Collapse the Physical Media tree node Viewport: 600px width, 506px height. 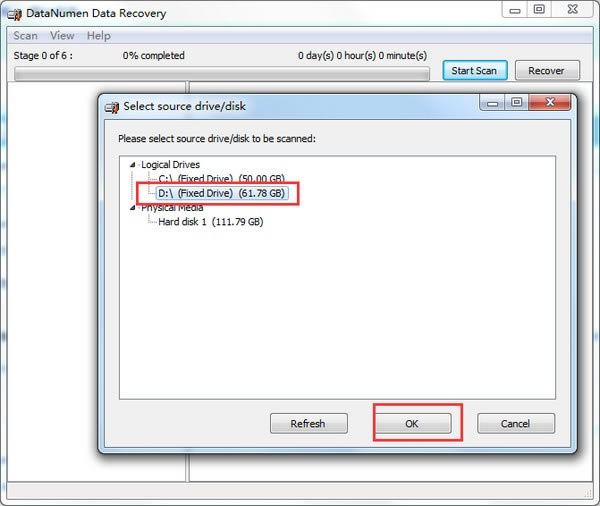[132, 208]
